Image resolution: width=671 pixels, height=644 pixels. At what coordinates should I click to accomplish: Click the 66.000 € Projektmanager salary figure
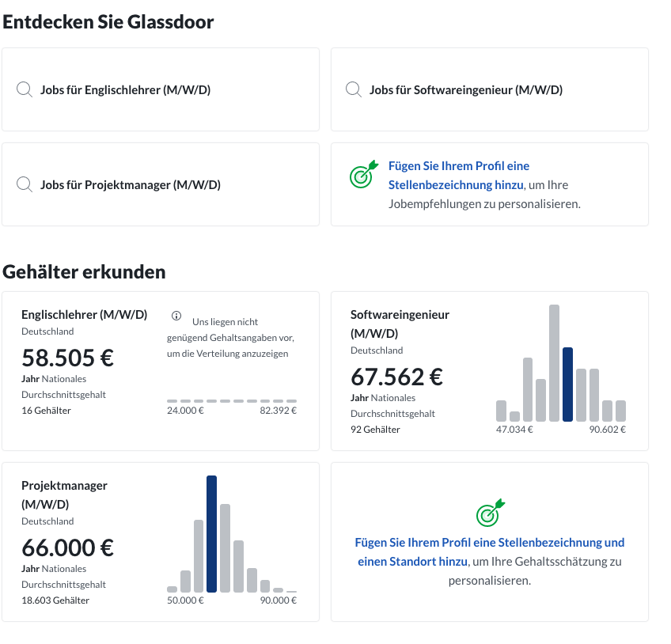point(67,547)
